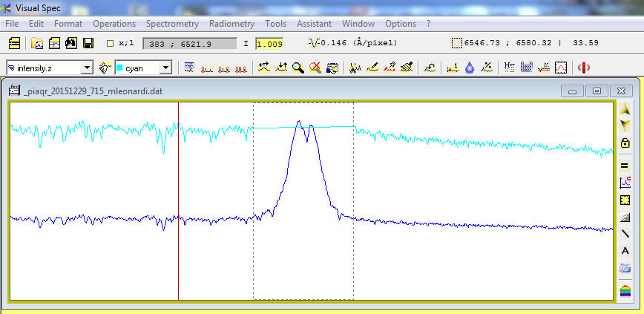
Task: Click the cancel zoom icon
Action: point(315,68)
